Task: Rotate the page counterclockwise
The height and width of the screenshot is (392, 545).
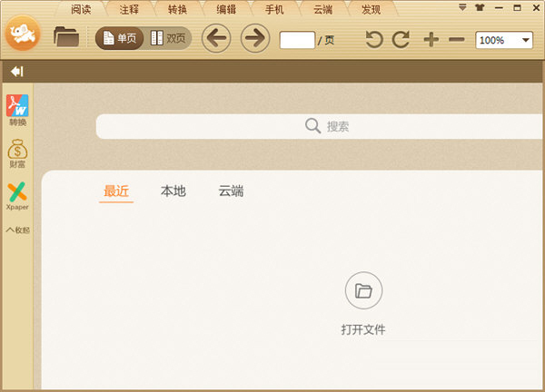Action: 374,40
